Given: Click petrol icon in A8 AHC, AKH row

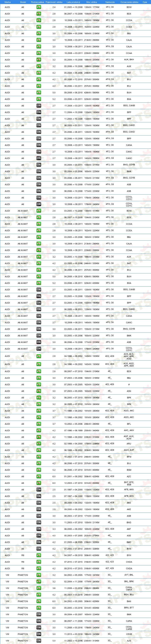Looking at the screenshot, I should tap(39, 430).
